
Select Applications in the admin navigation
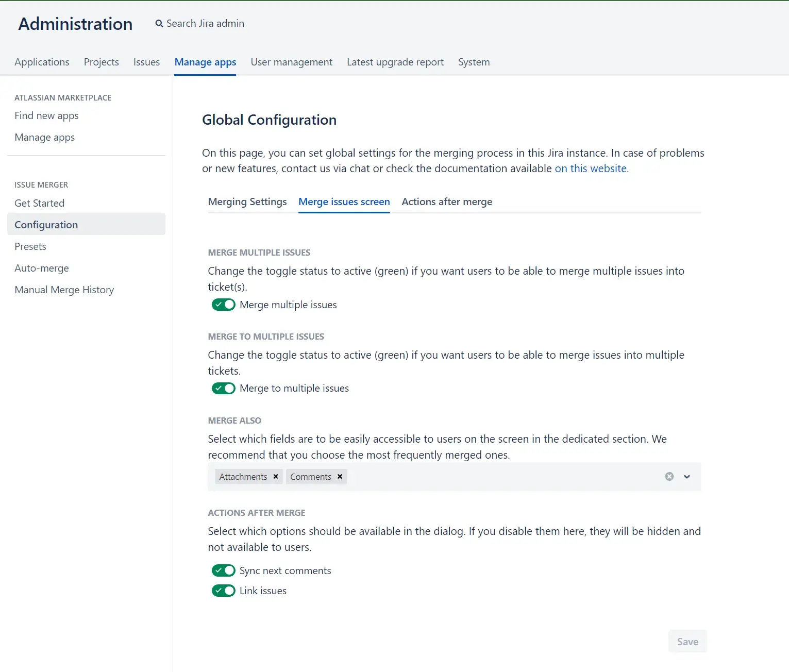click(x=42, y=62)
